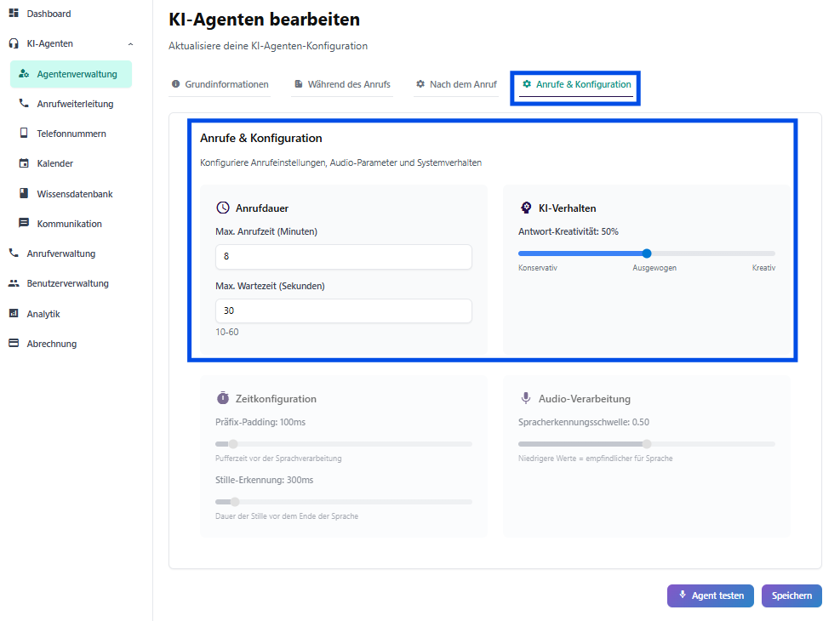
Task: Open the Nach dem Anruf tab
Action: coord(456,84)
